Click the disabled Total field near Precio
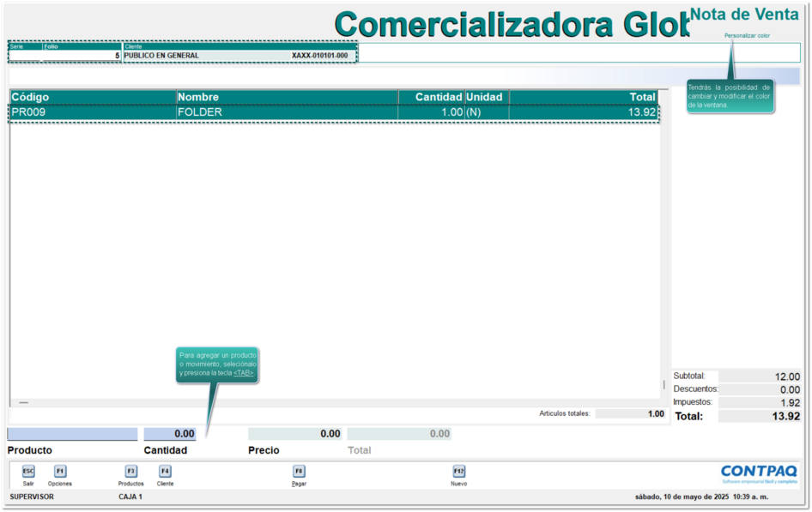This screenshot has width=812, height=512. point(399,434)
